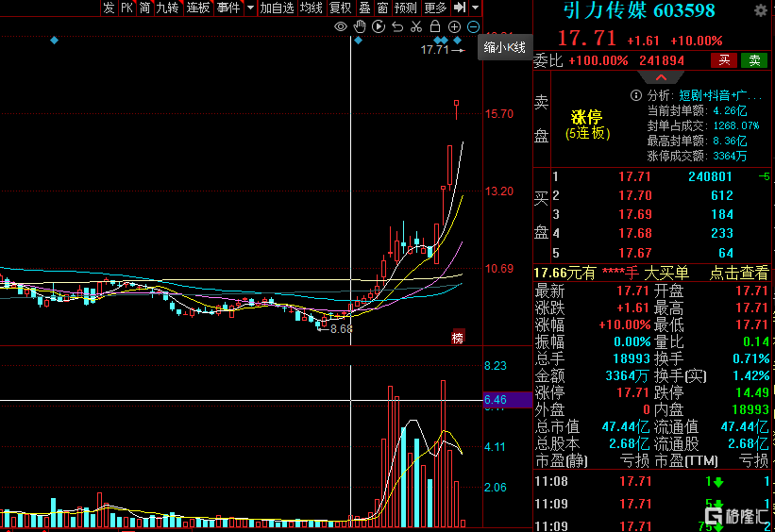Viewport: 775px width, 532px height.
Task: Click the 17.71 high price label on chart
Action: click(x=434, y=49)
